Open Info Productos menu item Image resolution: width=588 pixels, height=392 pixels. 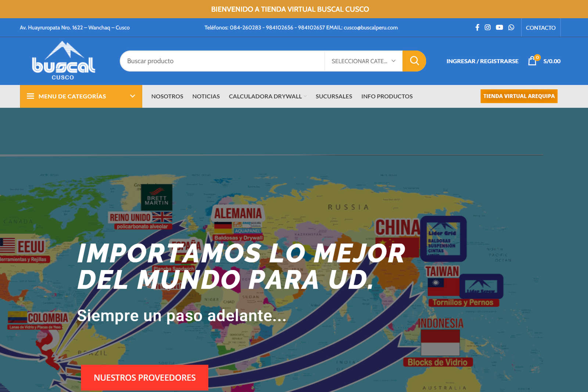click(387, 96)
